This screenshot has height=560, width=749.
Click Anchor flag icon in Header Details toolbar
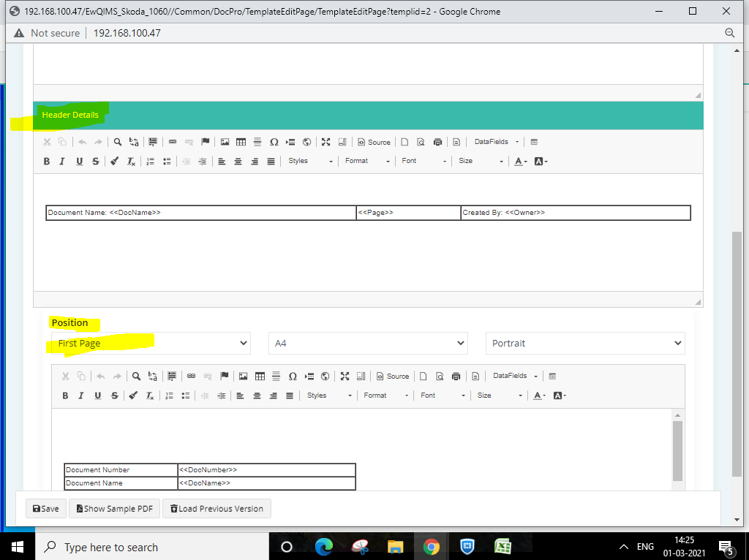pyautogui.click(x=206, y=142)
